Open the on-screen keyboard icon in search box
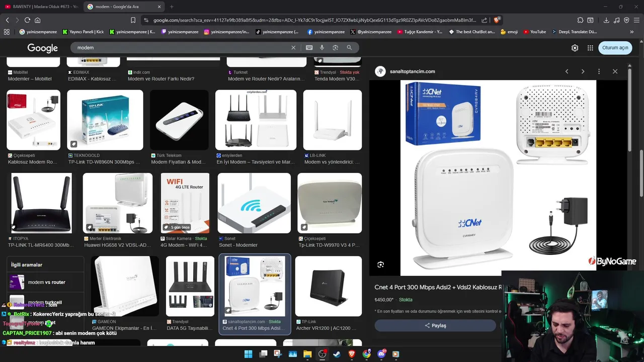Image resolution: width=644 pixels, height=362 pixels. 309,48
